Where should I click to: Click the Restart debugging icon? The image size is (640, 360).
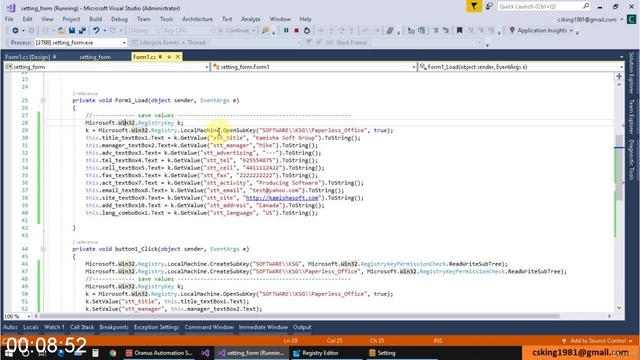tap(307, 31)
